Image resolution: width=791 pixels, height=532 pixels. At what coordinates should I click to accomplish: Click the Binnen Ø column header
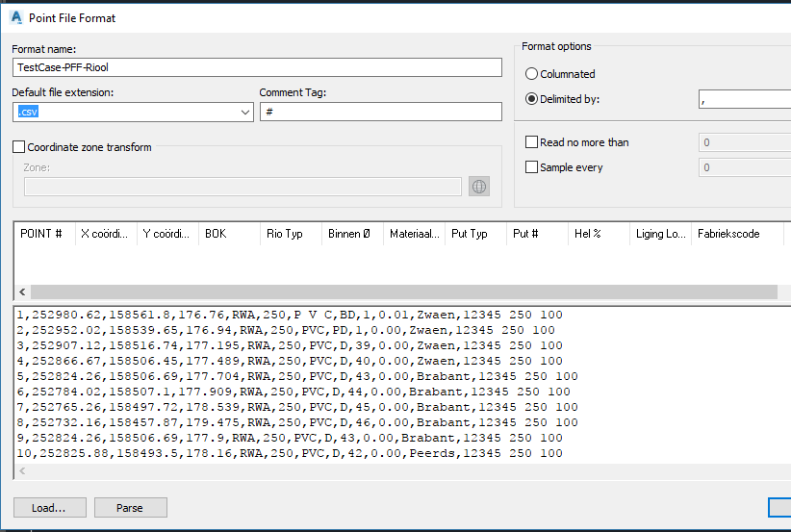(352, 234)
